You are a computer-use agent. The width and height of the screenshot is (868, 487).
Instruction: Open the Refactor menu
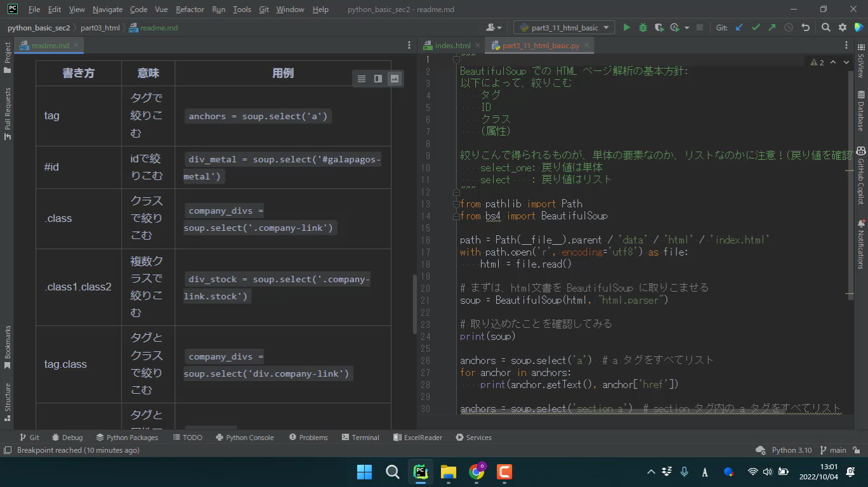coord(190,10)
